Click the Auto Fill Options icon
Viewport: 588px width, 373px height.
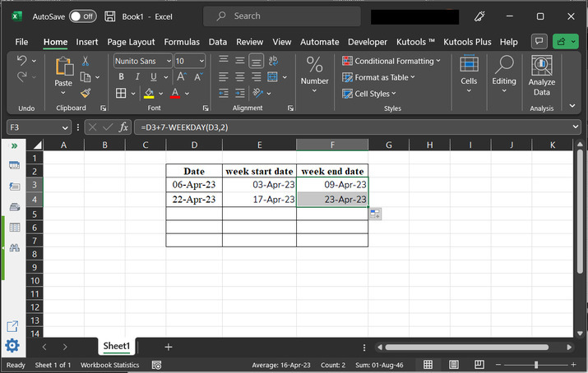[x=375, y=214]
